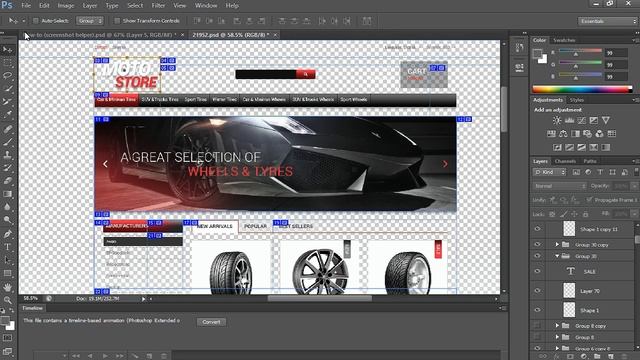The height and width of the screenshot is (360, 640).
Task: Show the hidden Group 8 layer
Action: tap(538, 337)
